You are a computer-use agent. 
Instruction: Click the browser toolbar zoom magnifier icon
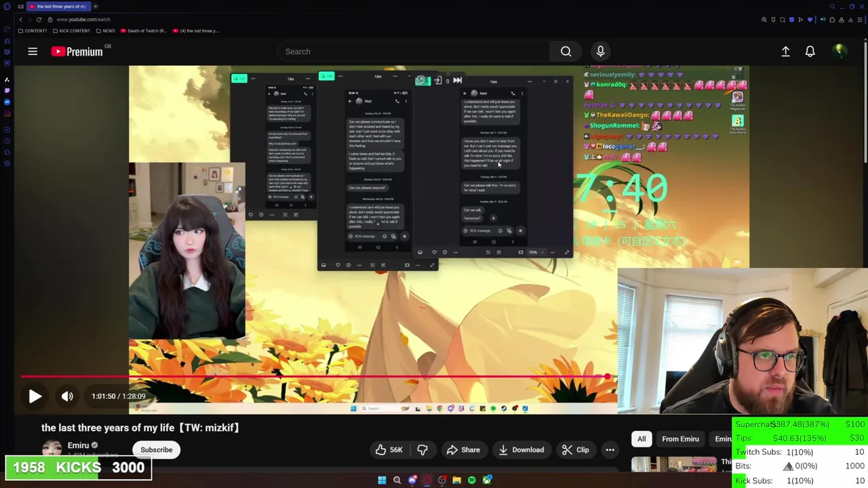764,20
